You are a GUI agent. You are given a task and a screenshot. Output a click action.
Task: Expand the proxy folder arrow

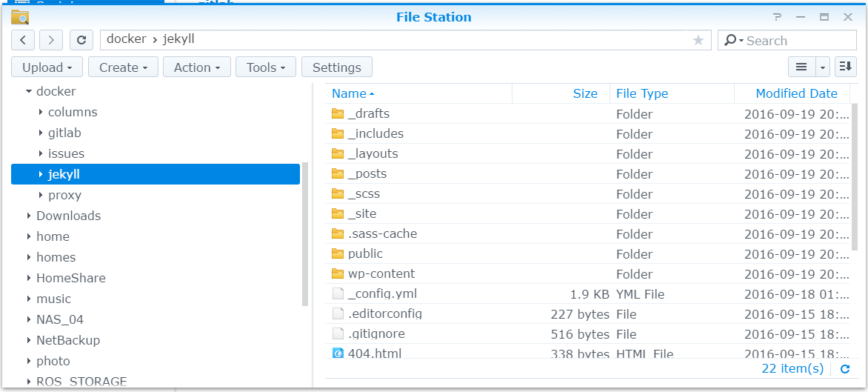pyautogui.click(x=41, y=195)
